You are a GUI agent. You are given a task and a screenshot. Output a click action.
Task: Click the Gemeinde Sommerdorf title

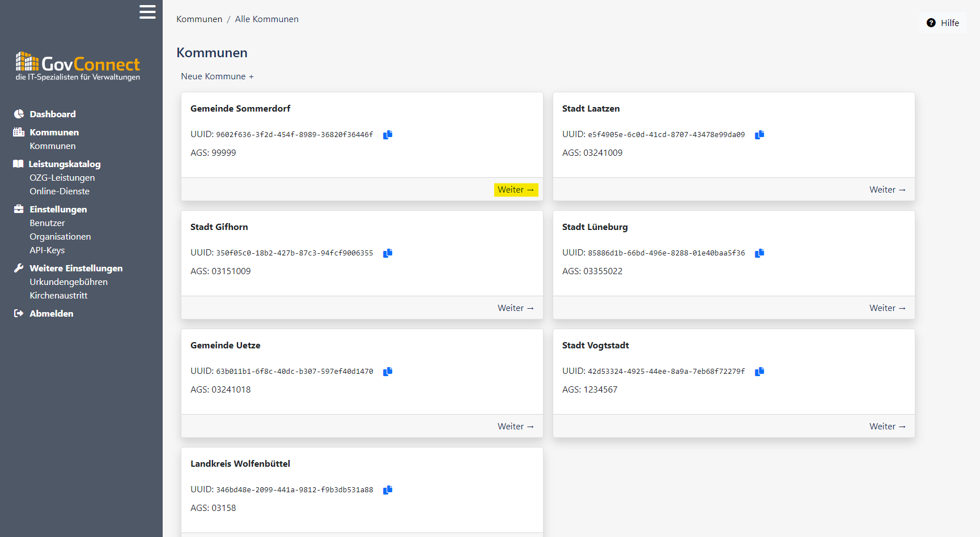[240, 108]
